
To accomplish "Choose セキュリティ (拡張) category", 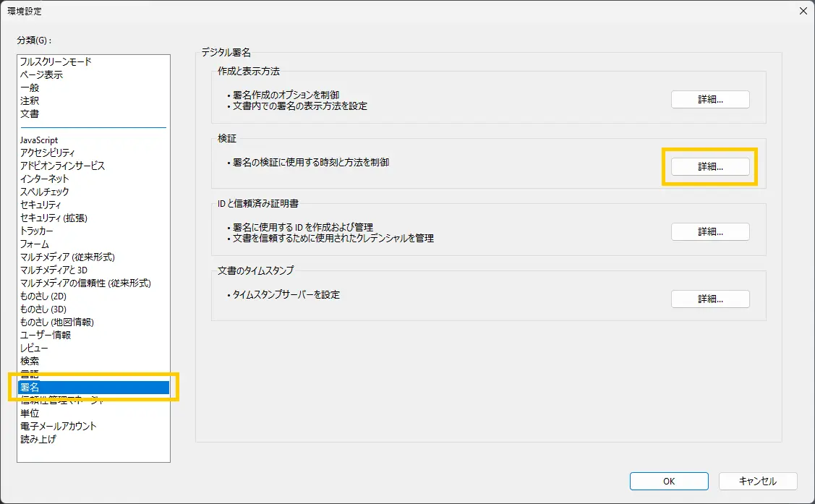I will click(54, 218).
